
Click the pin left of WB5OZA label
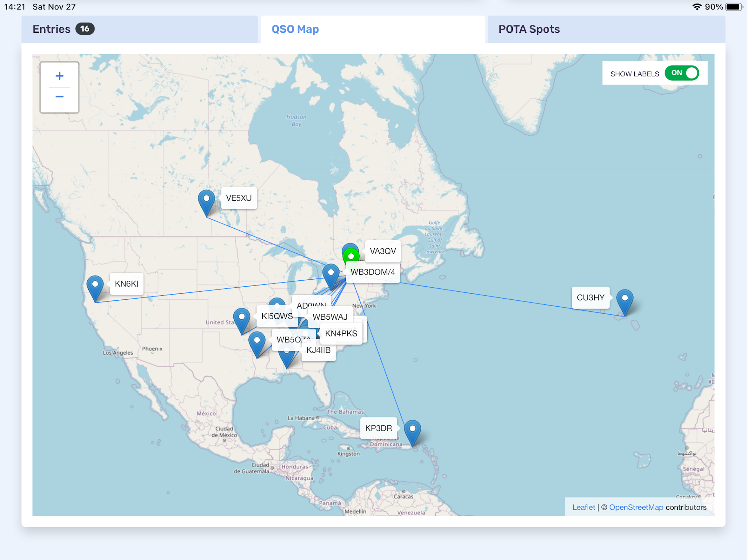click(257, 343)
